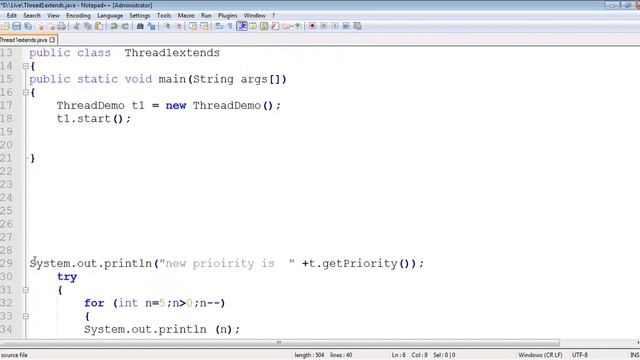Image resolution: width=640 pixels, height=360 pixels.
Task: Click 't1.start();' on line 18
Action: 94,119
